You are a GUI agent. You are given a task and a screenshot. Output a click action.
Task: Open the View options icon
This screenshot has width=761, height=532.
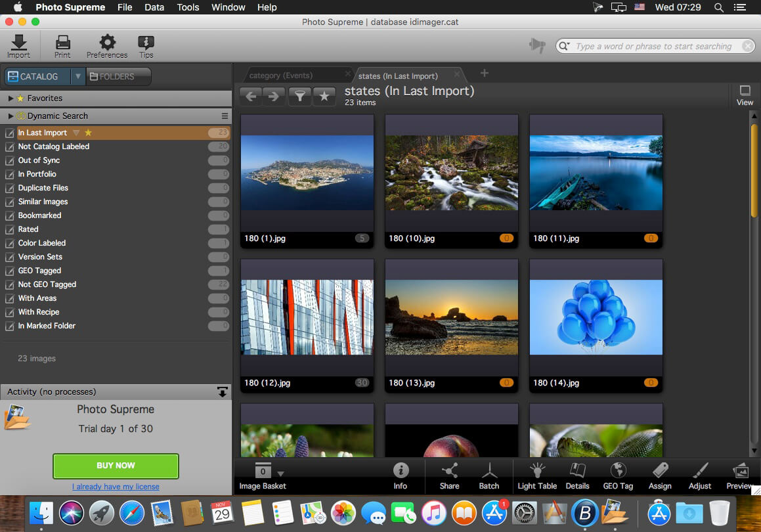tap(745, 95)
